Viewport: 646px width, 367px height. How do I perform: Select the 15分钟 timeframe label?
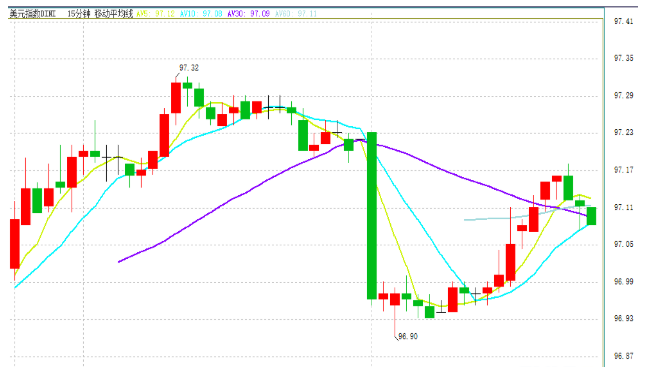pyautogui.click(x=78, y=14)
